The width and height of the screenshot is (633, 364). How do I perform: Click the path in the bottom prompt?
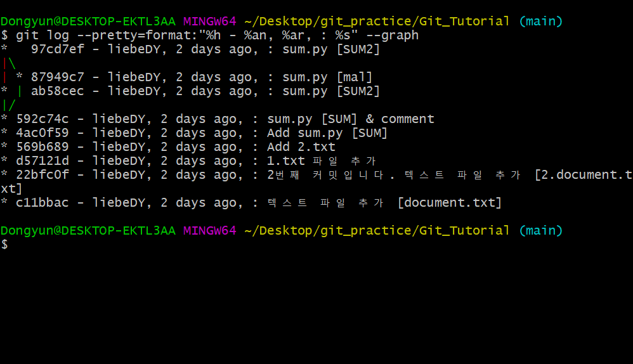pos(377,231)
